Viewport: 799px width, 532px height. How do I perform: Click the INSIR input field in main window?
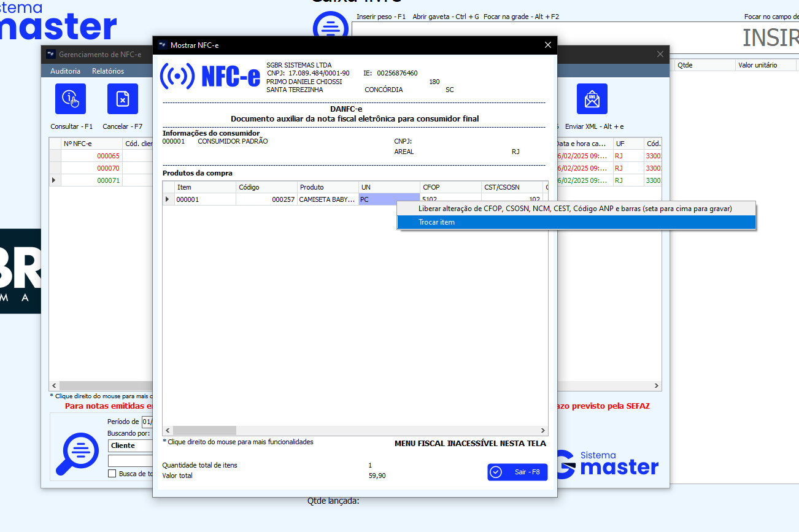click(577, 38)
